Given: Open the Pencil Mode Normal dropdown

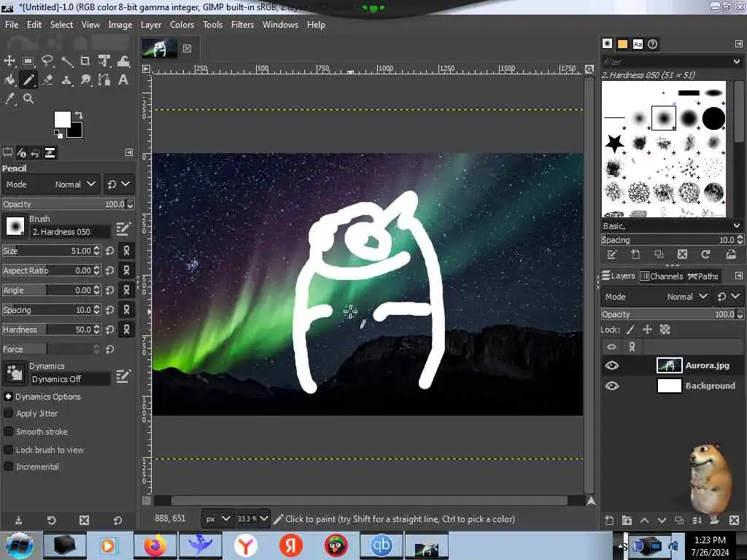Looking at the screenshot, I should click(51, 184).
